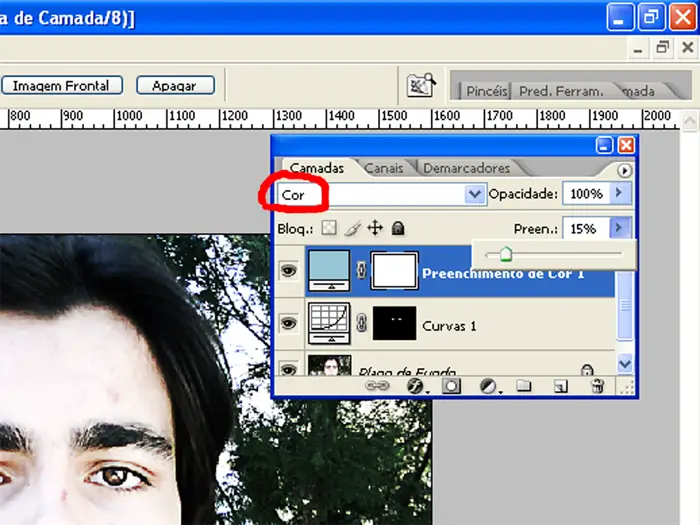Open the layers panel options menu
The image size is (700, 525).
pyautogui.click(x=625, y=171)
